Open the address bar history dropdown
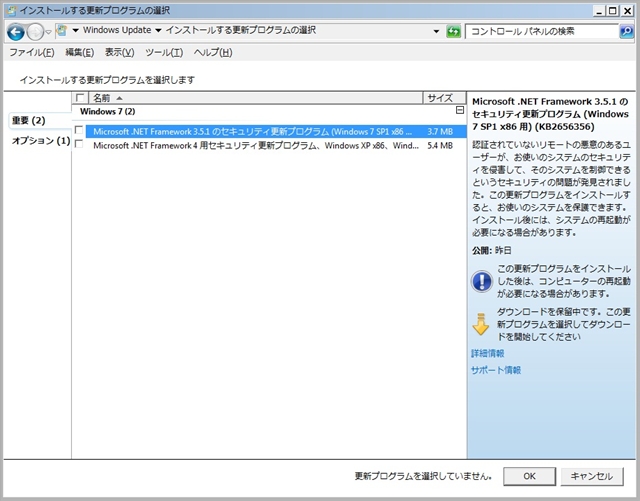Viewport: 640px width, 501px height. 436,31
